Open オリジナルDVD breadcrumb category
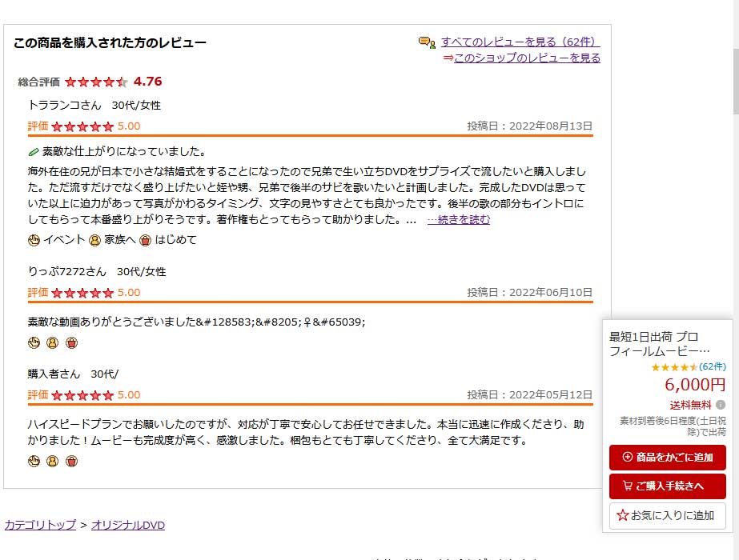739x560 pixels. [128, 525]
